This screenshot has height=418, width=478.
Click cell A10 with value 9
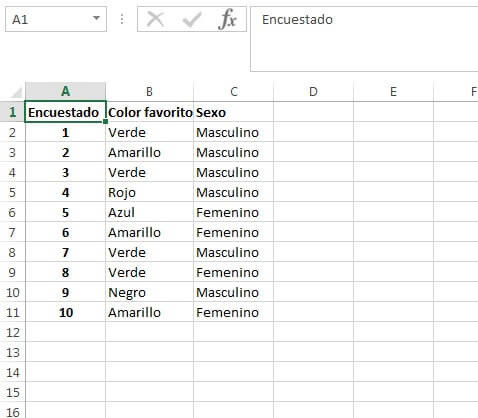66,292
